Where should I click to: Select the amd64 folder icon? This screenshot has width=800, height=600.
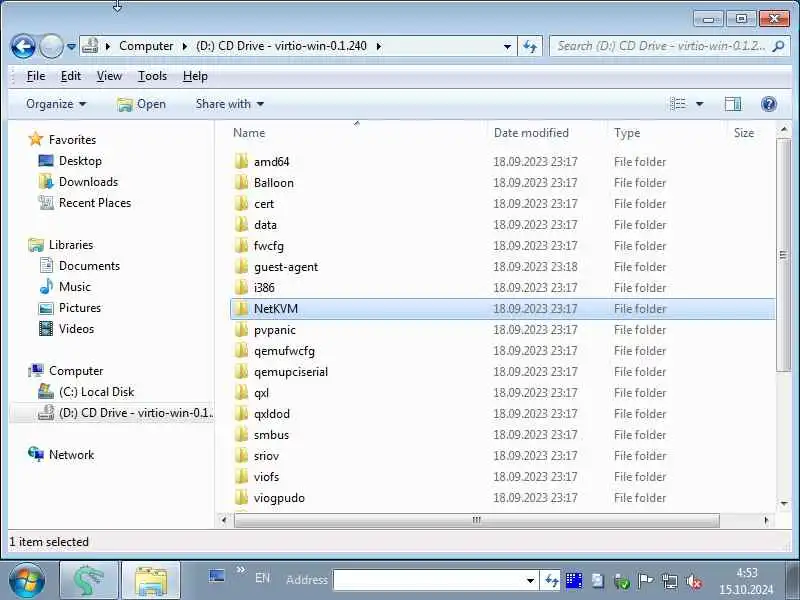[241, 161]
